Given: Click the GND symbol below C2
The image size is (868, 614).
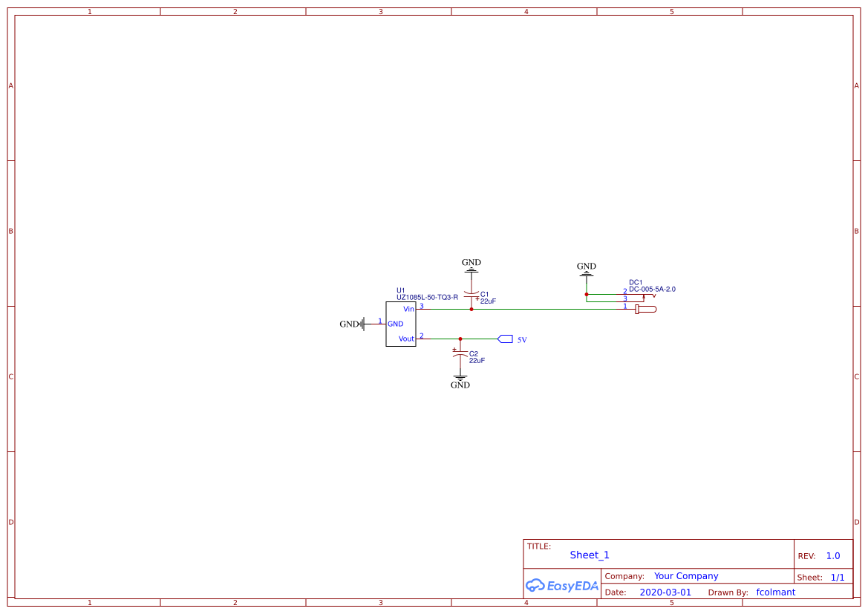Looking at the screenshot, I should (460, 382).
